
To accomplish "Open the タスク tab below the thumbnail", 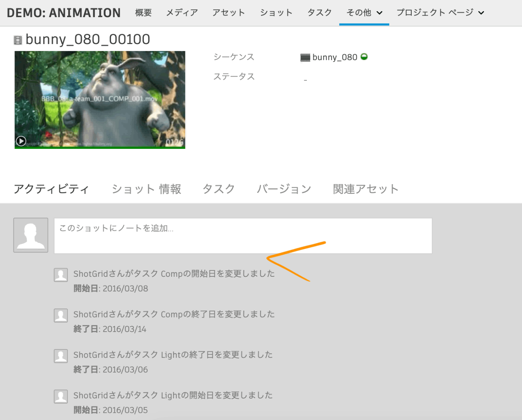I will (x=219, y=189).
